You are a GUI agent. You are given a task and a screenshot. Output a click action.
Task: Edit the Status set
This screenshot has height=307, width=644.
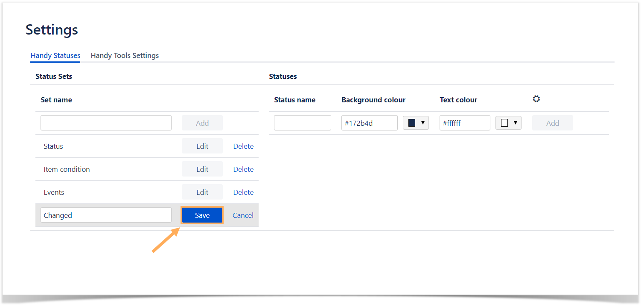202,146
